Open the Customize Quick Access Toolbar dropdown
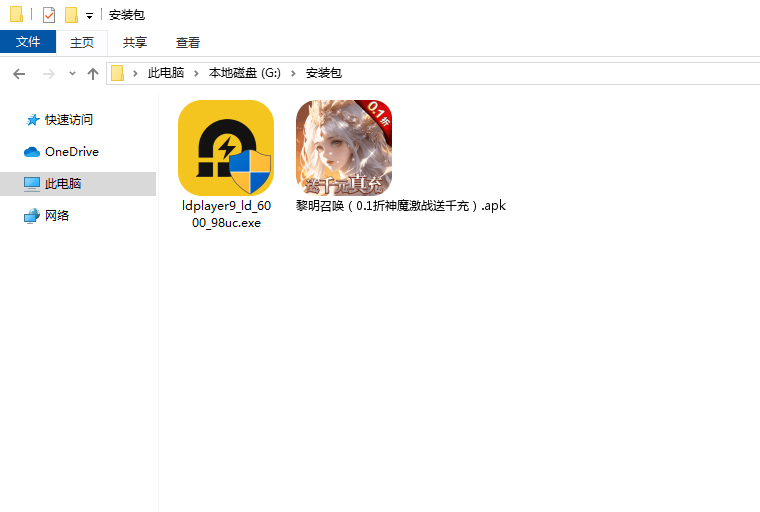Image resolution: width=760 pixels, height=512 pixels. coord(89,16)
